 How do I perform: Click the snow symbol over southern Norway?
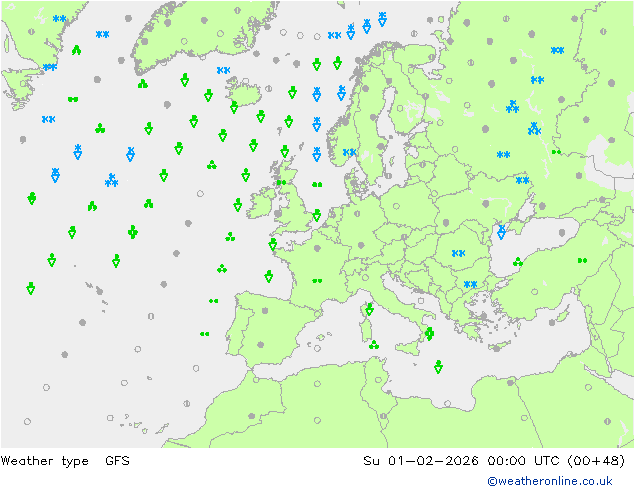pos(349,152)
